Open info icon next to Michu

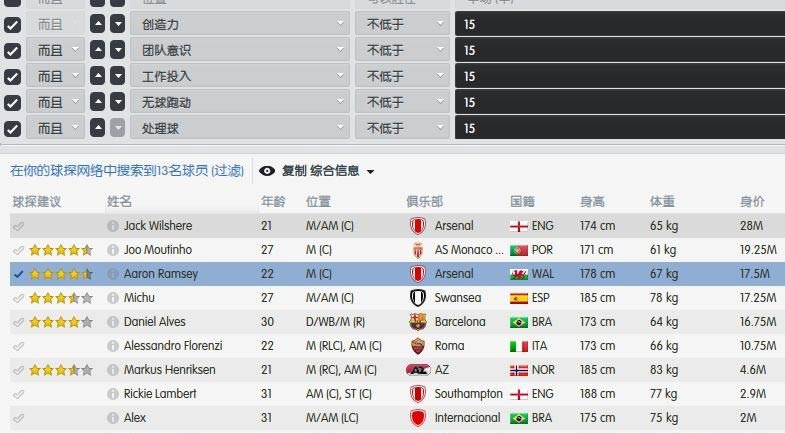click(x=113, y=298)
